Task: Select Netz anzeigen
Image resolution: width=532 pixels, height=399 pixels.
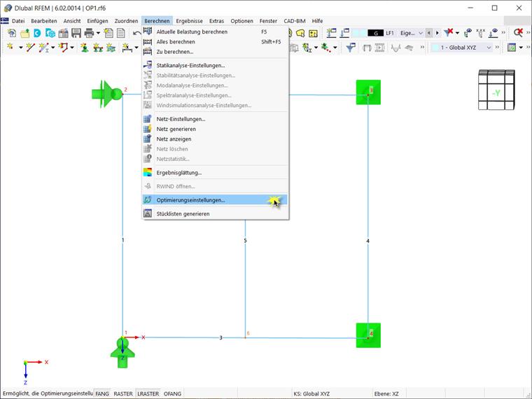Action: click(215, 139)
